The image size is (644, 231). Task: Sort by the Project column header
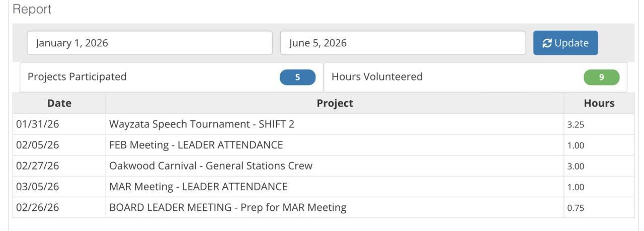tap(335, 103)
